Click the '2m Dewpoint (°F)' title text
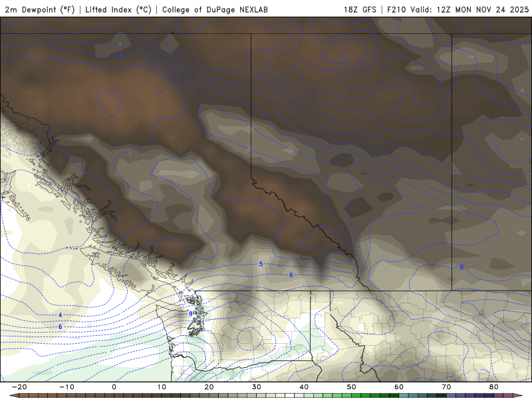532x399 pixels. click(40, 9)
